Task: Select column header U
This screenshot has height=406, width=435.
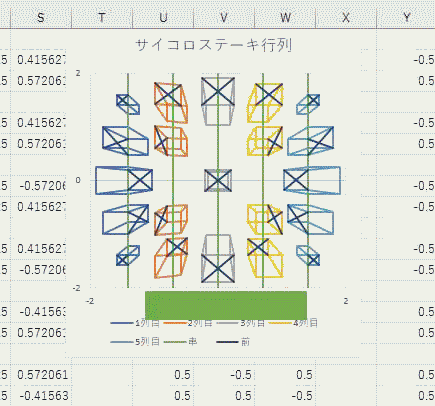Action: pos(163,17)
